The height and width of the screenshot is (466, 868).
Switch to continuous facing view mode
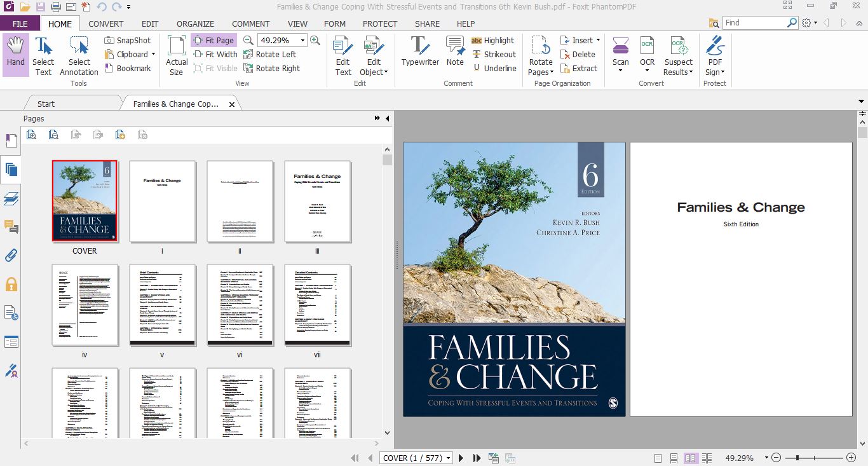pyautogui.click(x=707, y=458)
